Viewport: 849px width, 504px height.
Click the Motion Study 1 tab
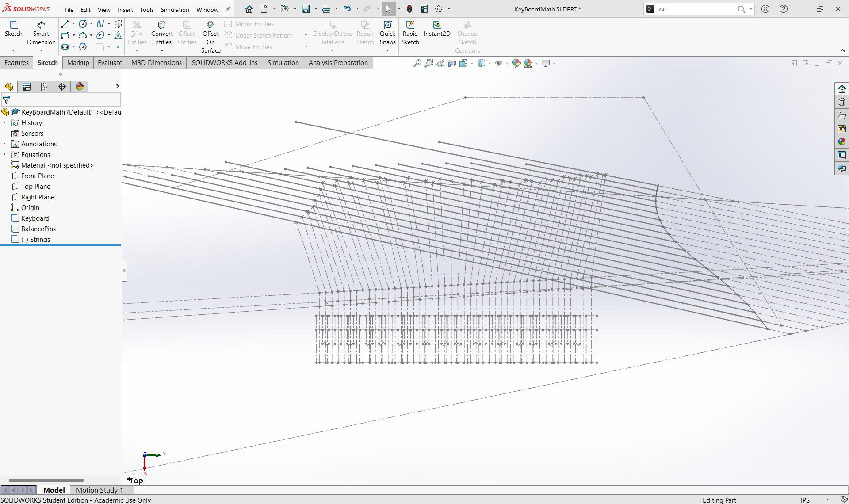[x=99, y=490]
